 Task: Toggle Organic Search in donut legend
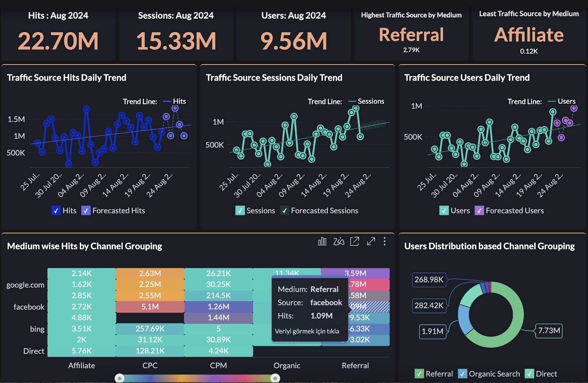pyautogui.click(x=462, y=374)
